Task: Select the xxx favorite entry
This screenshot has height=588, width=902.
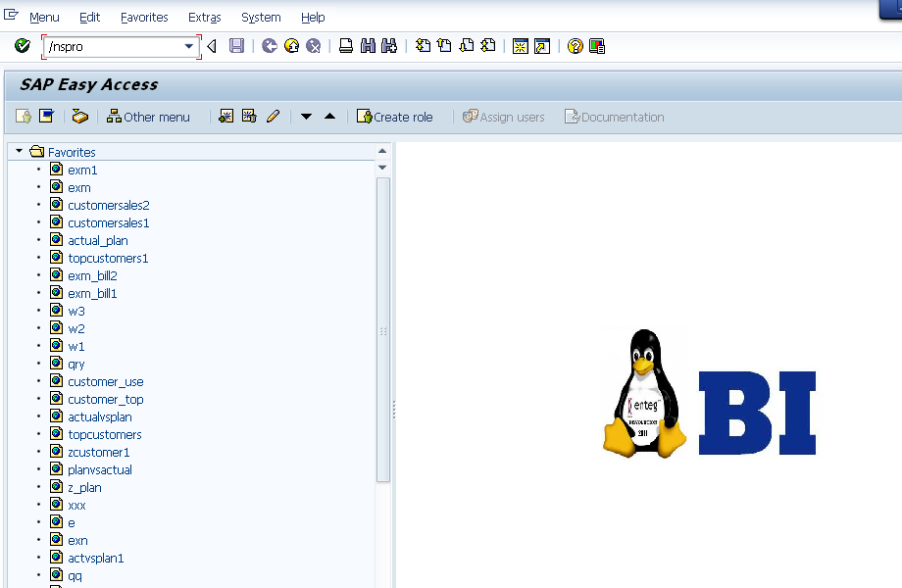Action: pyautogui.click(x=76, y=506)
